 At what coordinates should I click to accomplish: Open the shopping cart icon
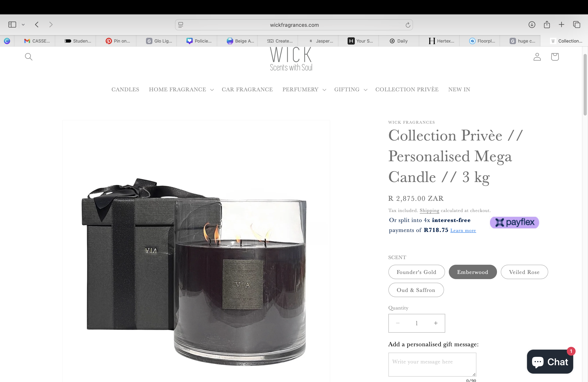[x=555, y=57]
